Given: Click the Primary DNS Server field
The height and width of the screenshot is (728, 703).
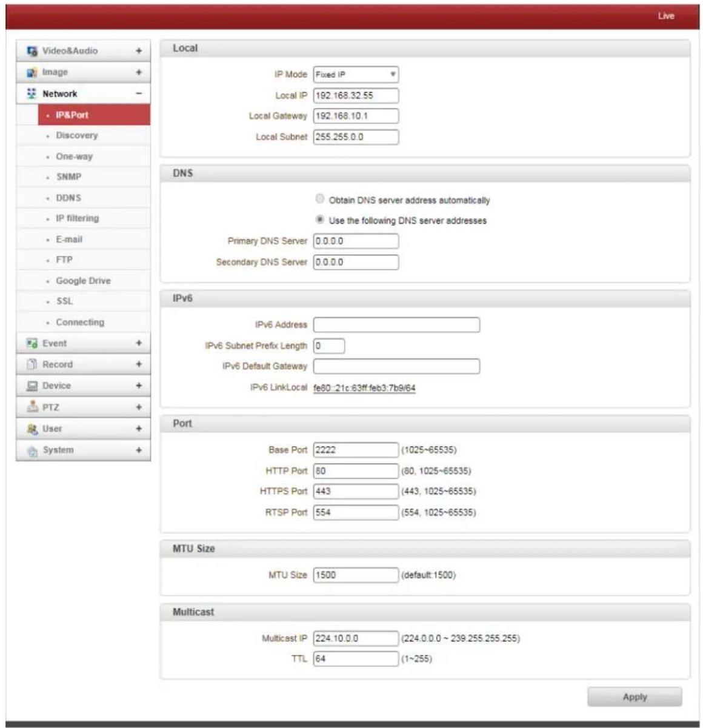Looking at the screenshot, I should click(x=356, y=241).
